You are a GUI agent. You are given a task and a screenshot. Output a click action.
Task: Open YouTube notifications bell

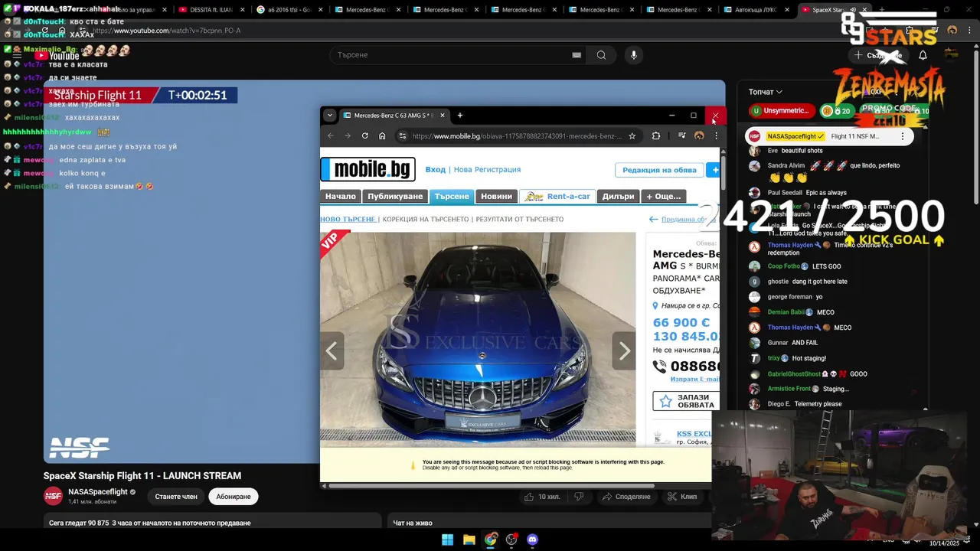coord(923,55)
